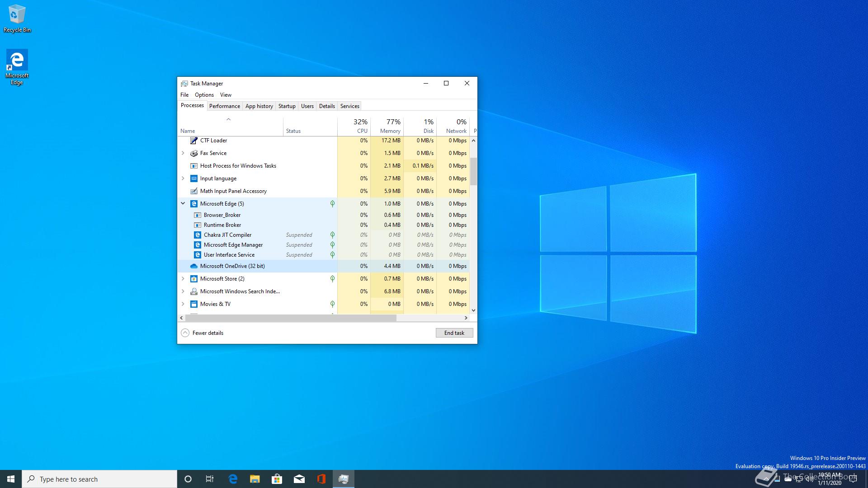This screenshot has width=868, height=488.
Task: Switch to the App history tab
Action: (259, 106)
